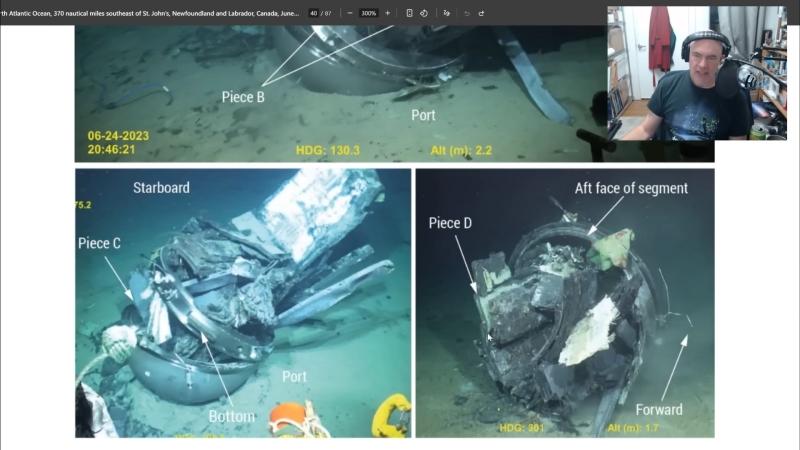Screen dimensions: 800x450
Task: Click the '20:46:21' timestamp
Action: (x=111, y=149)
